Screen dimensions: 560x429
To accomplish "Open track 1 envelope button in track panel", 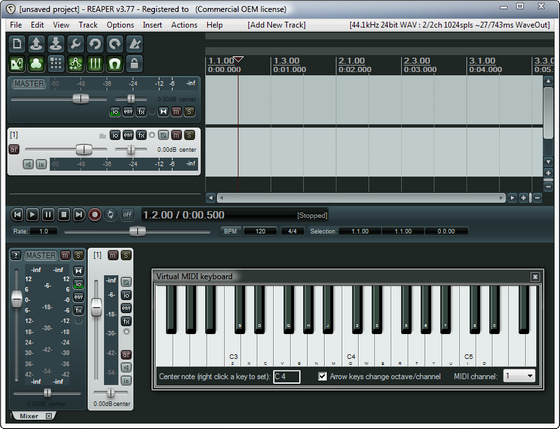I will (x=128, y=135).
